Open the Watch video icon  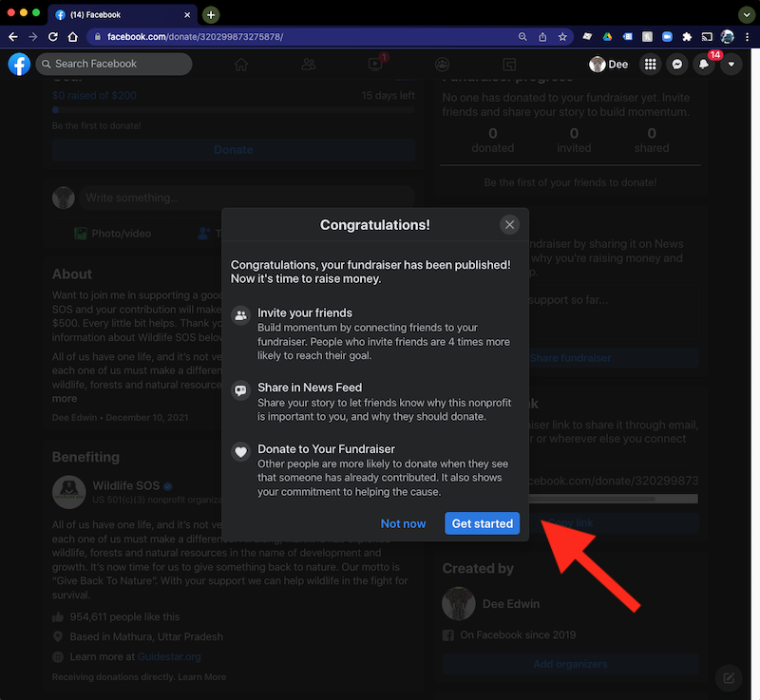[x=375, y=65]
